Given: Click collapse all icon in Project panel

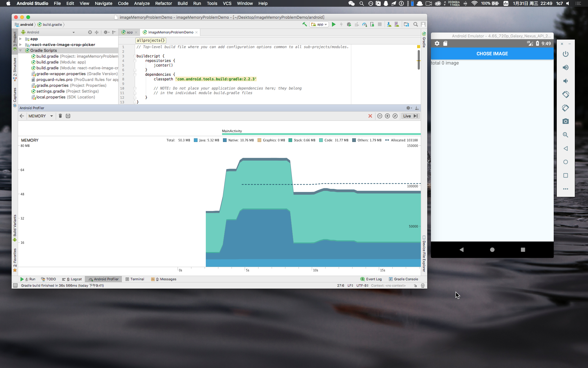Looking at the screenshot, I should [96, 32].
